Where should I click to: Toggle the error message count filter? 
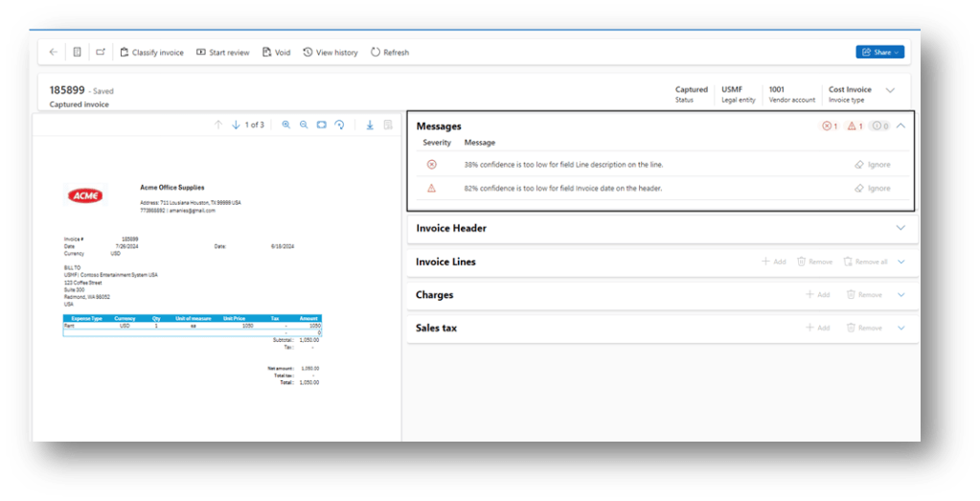coord(829,126)
